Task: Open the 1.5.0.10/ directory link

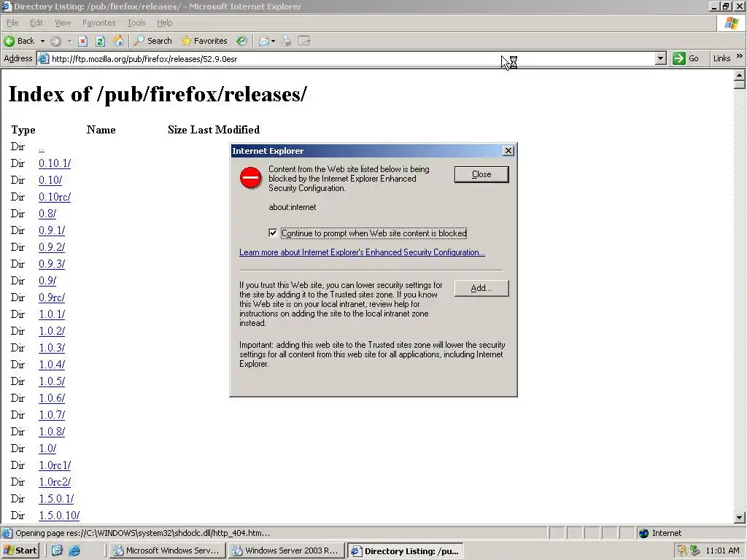Action: (x=59, y=516)
